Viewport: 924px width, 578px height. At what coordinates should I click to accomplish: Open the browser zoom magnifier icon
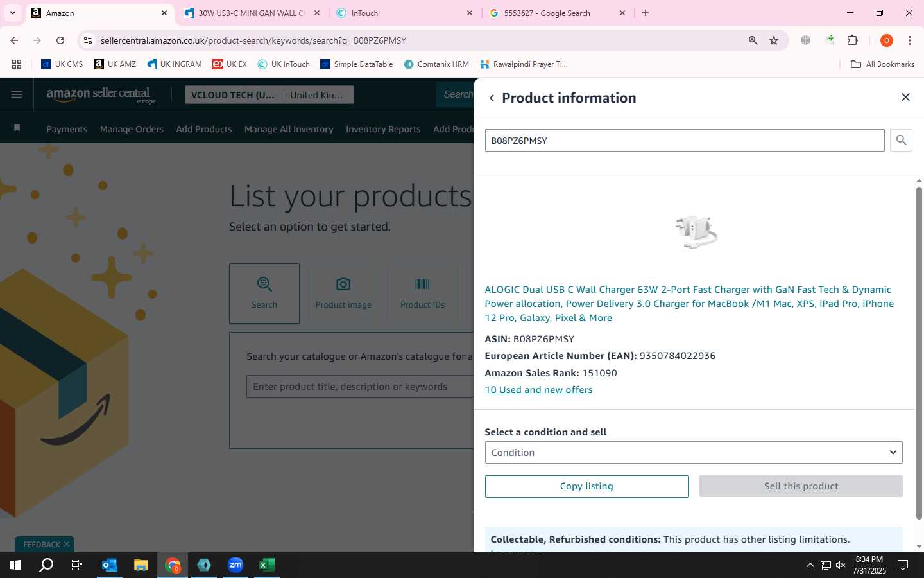click(753, 40)
